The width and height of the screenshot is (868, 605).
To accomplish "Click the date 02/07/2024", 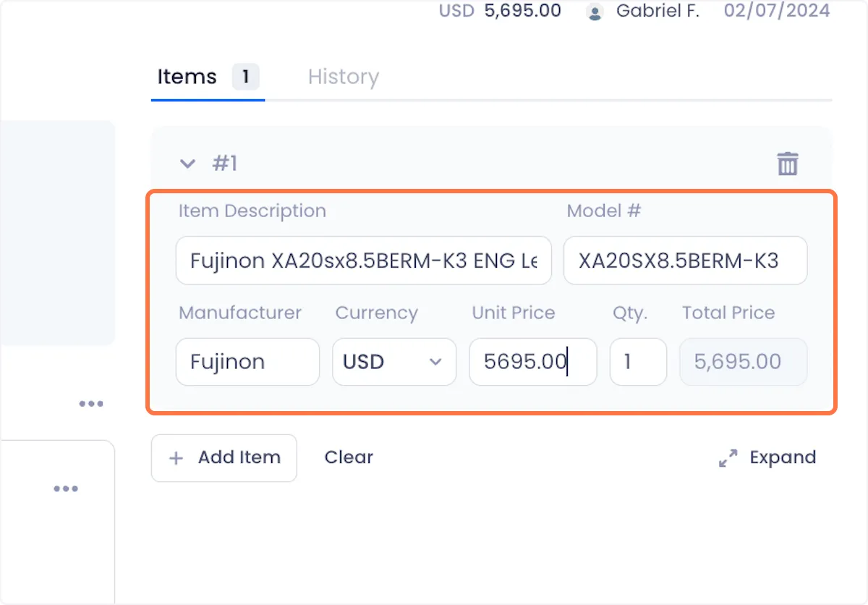I will click(x=777, y=11).
